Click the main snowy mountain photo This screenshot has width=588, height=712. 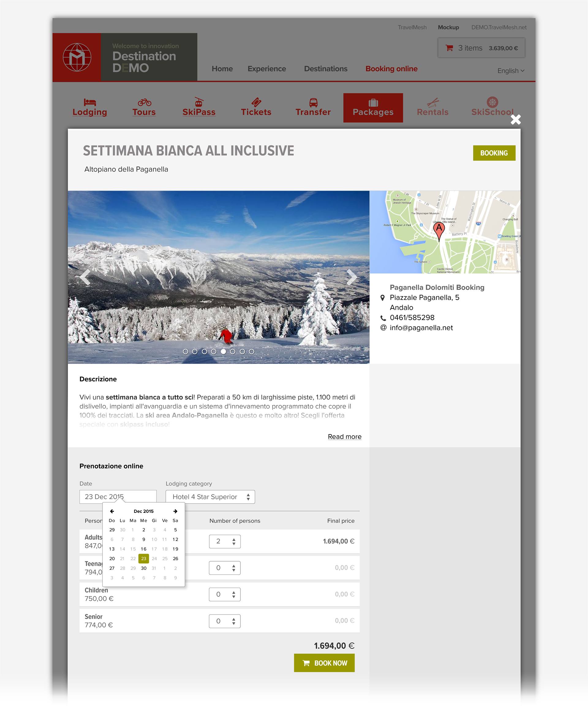[x=218, y=277]
